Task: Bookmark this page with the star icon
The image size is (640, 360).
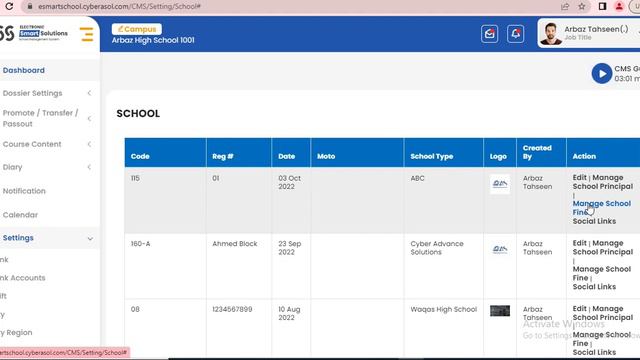Action: coord(582,7)
